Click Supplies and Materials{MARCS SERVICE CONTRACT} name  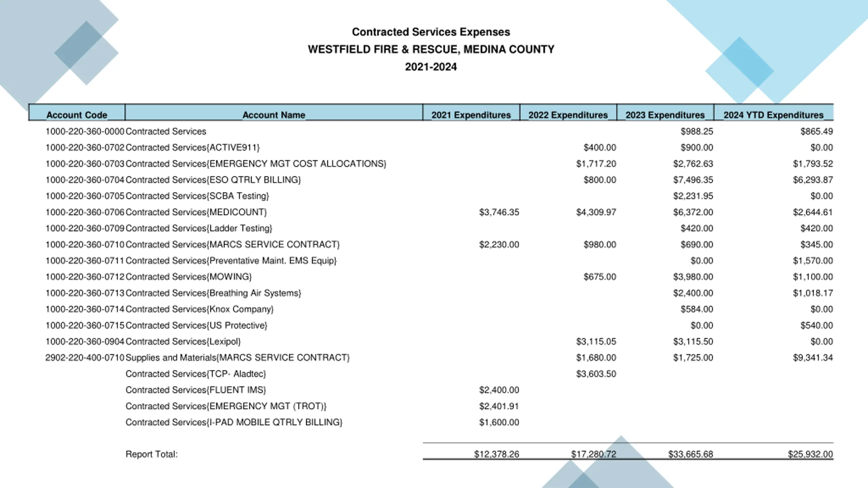pos(238,358)
